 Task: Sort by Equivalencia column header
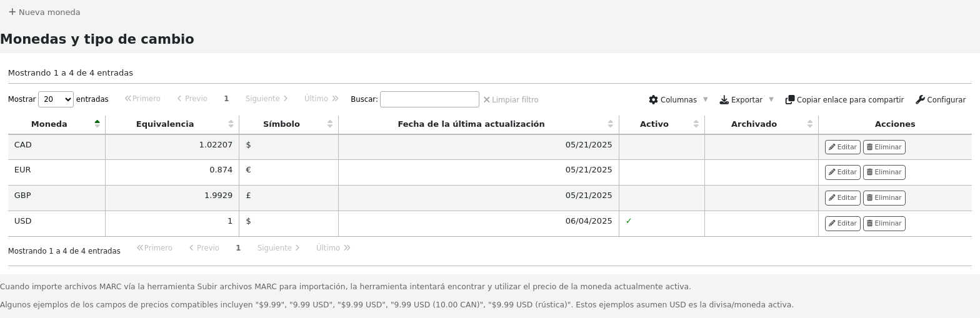(165, 124)
